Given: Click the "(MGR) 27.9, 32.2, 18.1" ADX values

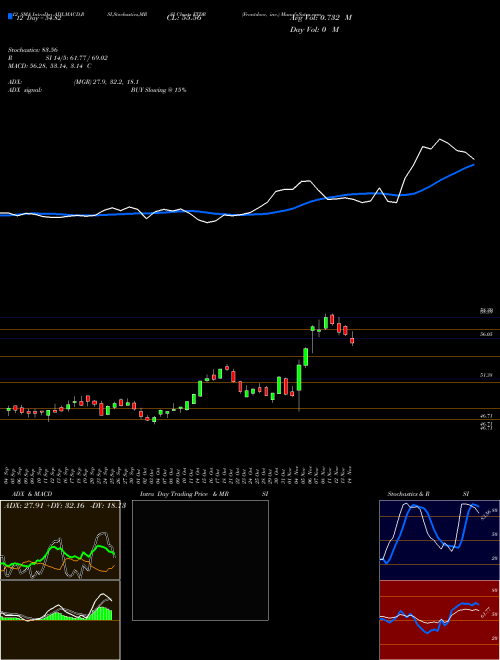Looking at the screenshot, I should pos(106,82).
